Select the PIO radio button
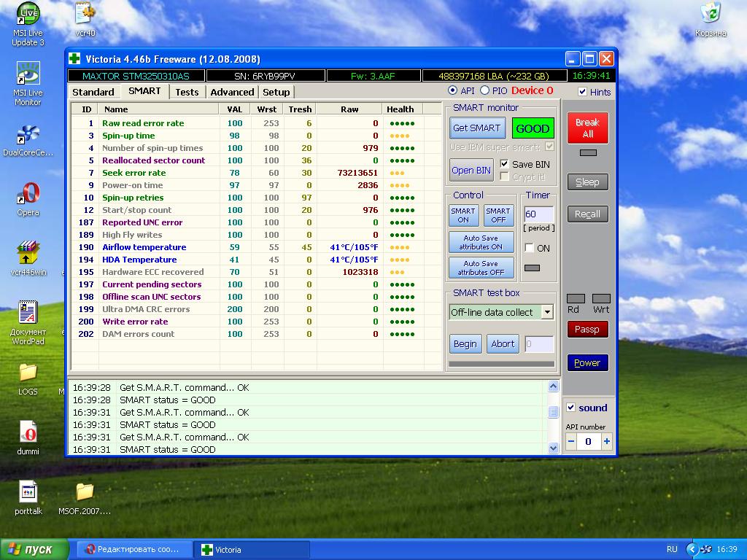 coord(485,91)
